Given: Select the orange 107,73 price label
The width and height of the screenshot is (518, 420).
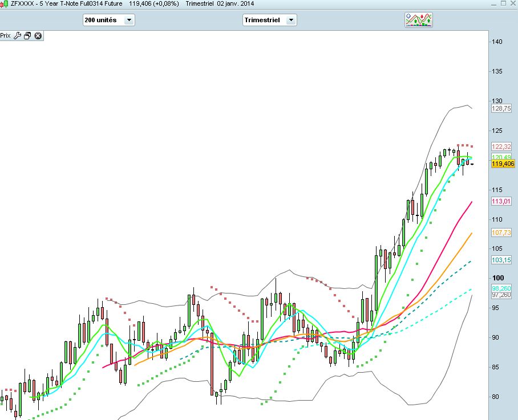Looking at the screenshot, I should pyautogui.click(x=500, y=233).
